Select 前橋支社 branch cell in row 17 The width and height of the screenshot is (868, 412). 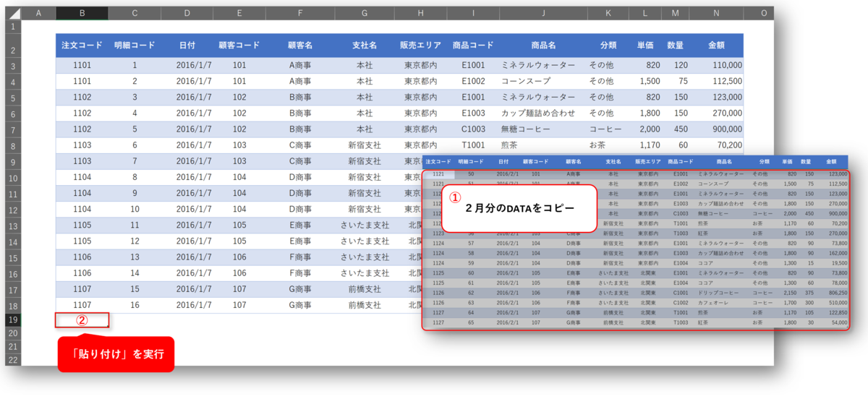[365, 289]
